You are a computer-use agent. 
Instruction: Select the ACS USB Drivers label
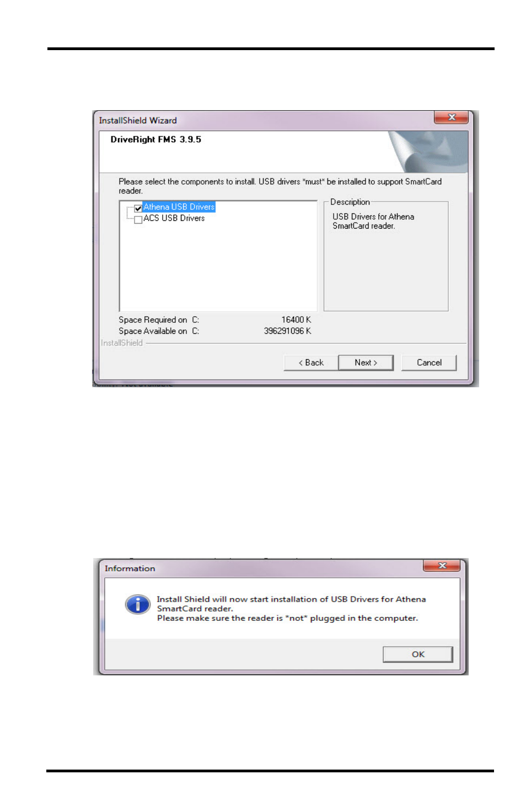tap(174, 218)
